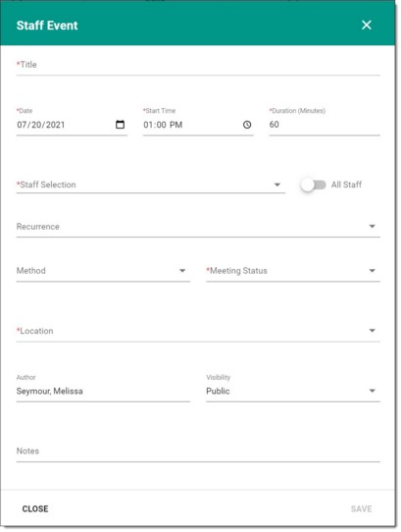Screen dimensions: 401x532
Task: Close the Staff Event dialog with X icon
Action: point(367,26)
